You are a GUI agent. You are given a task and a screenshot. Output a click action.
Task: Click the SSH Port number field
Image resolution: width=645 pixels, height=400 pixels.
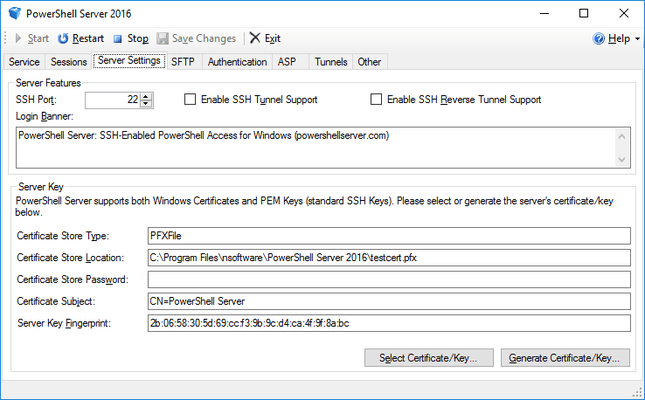(x=112, y=100)
